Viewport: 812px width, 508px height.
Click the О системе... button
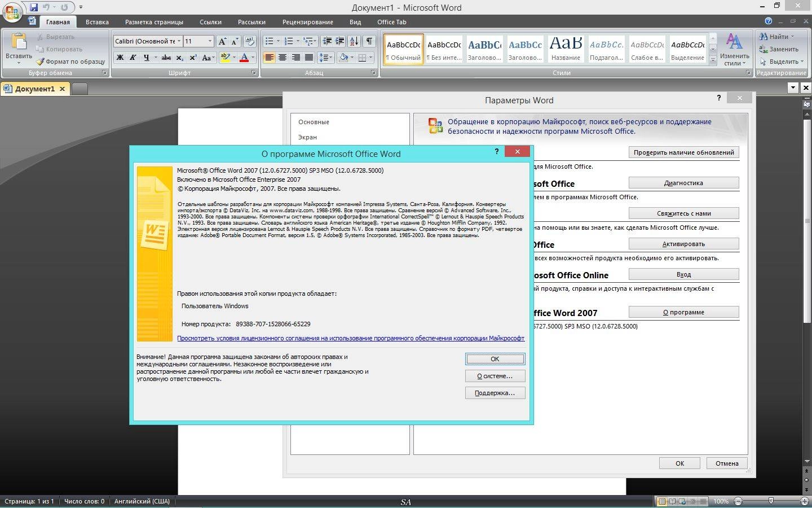coord(495,376)
